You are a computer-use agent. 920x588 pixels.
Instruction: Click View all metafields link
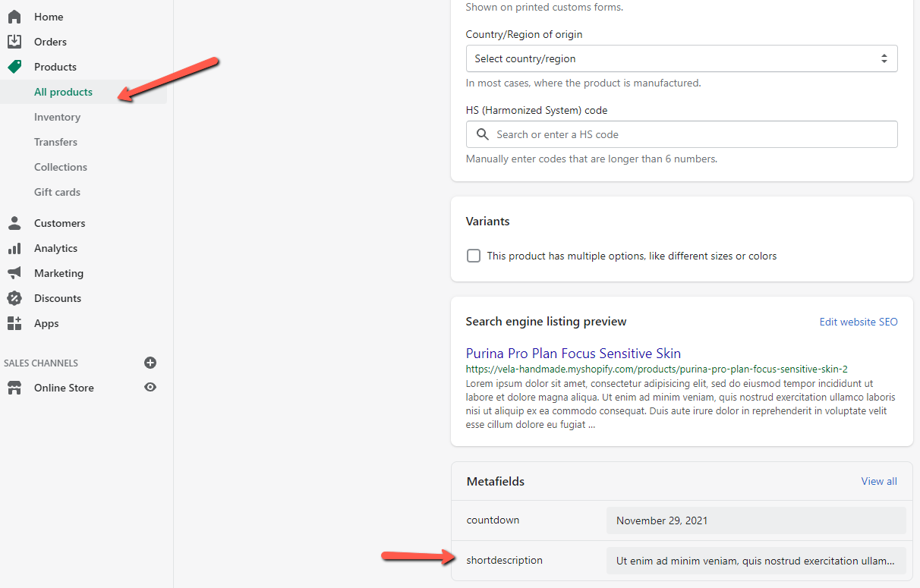click(878, 481)
